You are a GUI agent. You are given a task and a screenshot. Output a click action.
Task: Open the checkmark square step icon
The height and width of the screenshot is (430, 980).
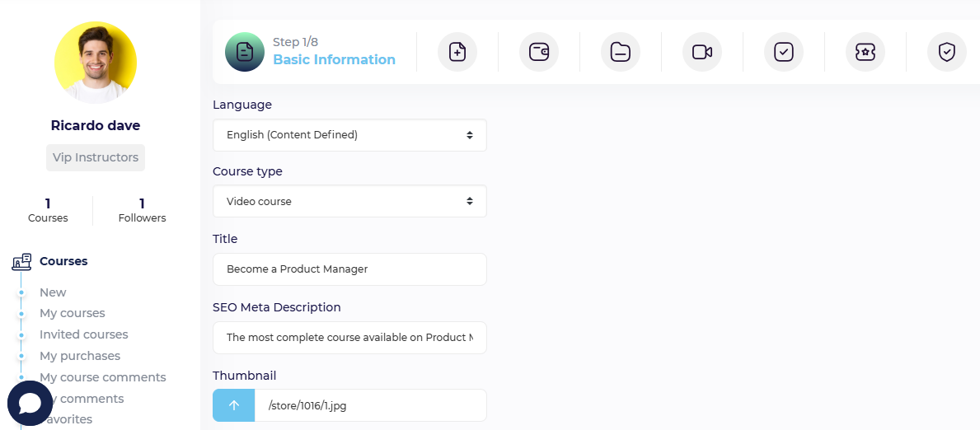pos(784,52)
